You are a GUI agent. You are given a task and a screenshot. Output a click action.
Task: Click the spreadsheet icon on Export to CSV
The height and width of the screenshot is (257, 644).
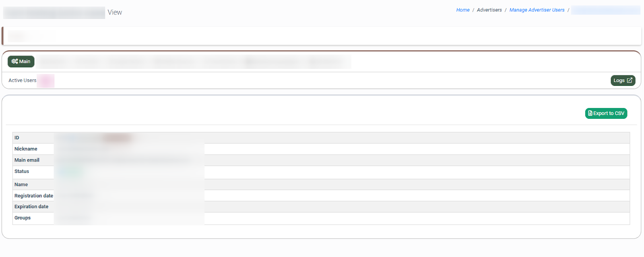590,113
